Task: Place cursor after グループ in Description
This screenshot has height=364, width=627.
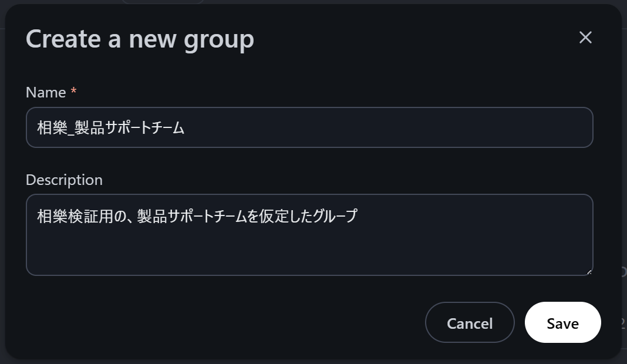Action: click(358, 216)
